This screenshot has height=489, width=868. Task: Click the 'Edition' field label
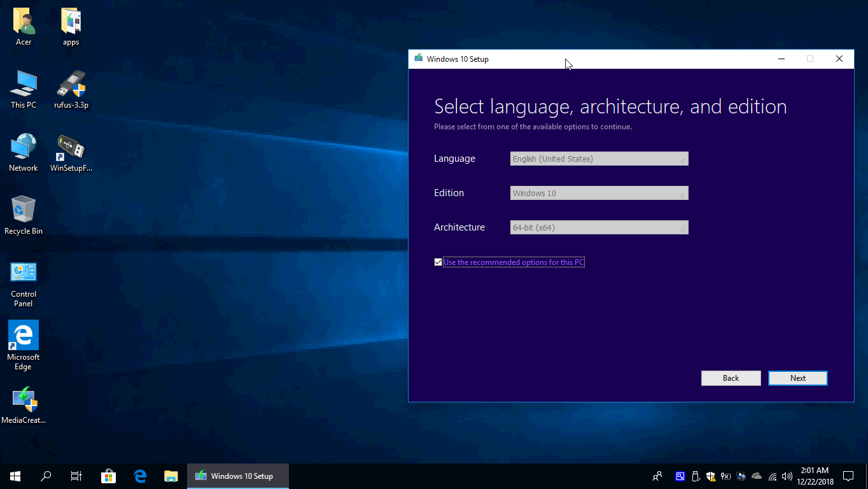449,193
